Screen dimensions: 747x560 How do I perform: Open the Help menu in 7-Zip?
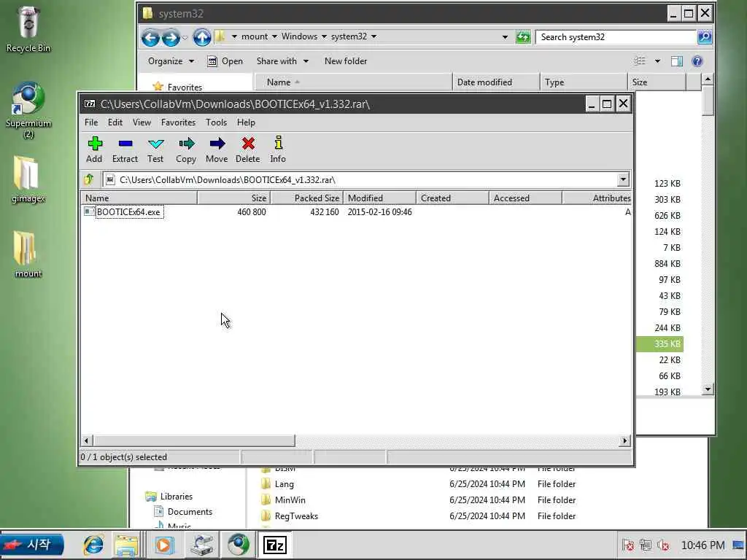[246, 122]
